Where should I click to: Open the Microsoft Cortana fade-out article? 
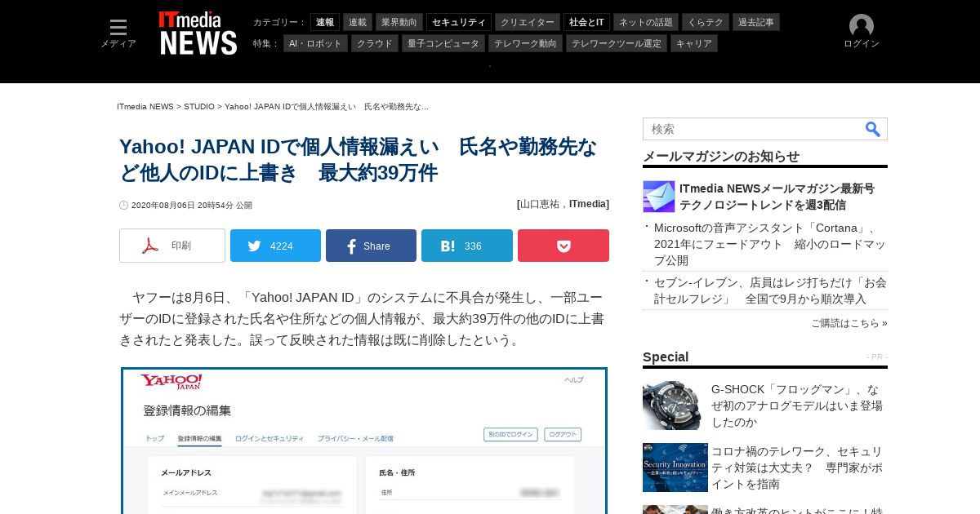coord(770,244)
